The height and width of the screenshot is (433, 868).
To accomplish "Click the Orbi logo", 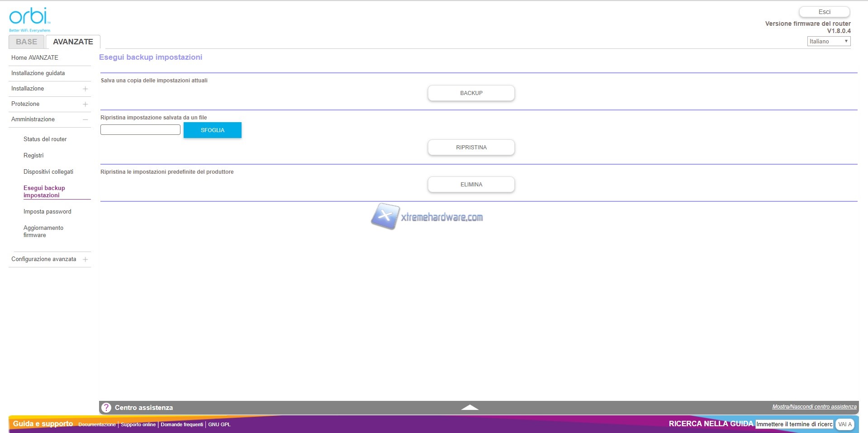I will click(29, 18).
